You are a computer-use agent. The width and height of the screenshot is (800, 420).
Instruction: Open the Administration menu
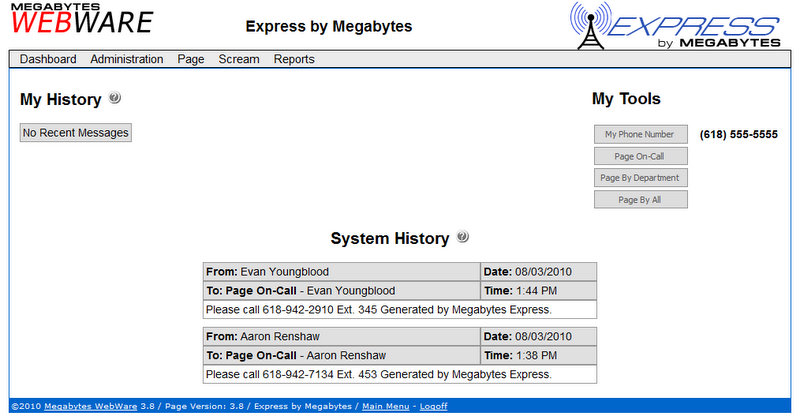(x=126, y=59)
